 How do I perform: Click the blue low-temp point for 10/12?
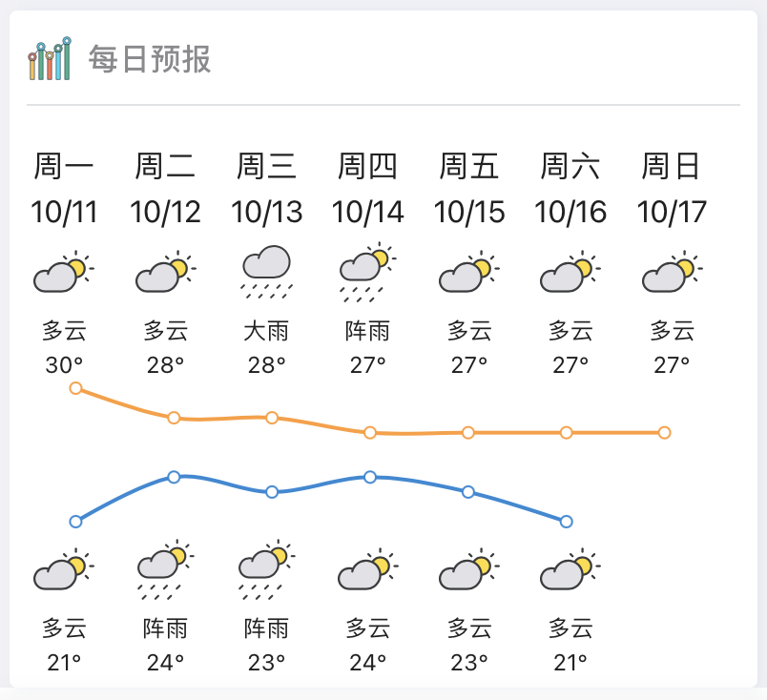174,477
